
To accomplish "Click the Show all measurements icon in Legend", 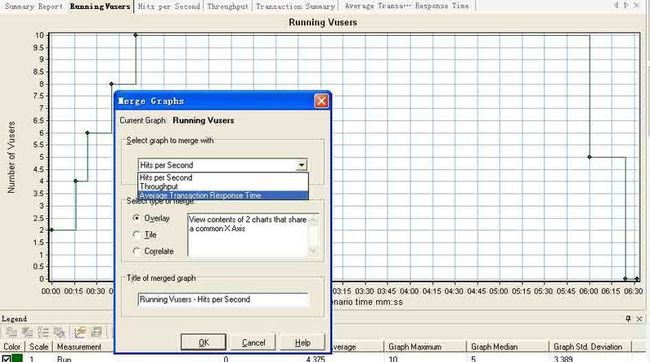I will 60,332.
